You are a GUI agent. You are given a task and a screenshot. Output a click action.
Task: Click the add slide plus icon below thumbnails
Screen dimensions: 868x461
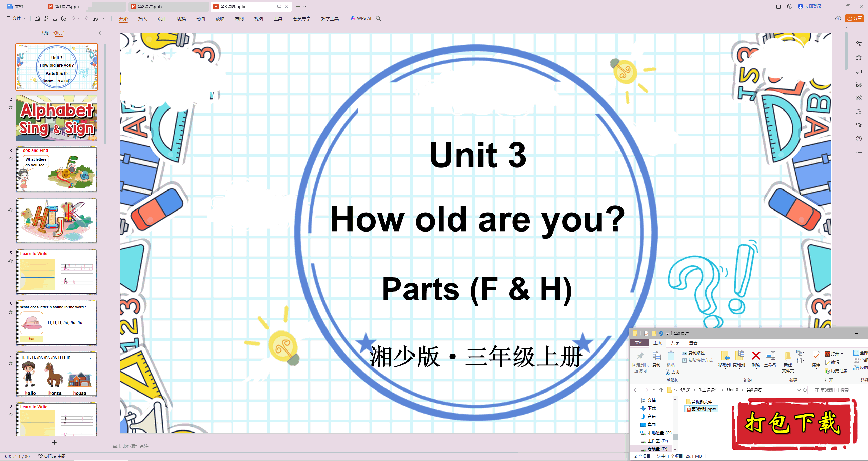pyautogui.click(x=54, y=442)
